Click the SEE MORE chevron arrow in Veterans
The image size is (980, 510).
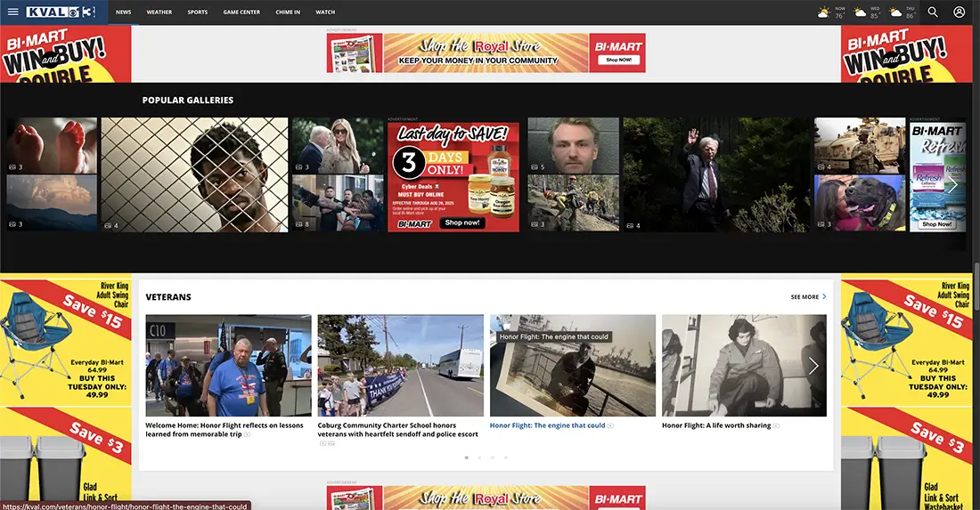[824, 296]
